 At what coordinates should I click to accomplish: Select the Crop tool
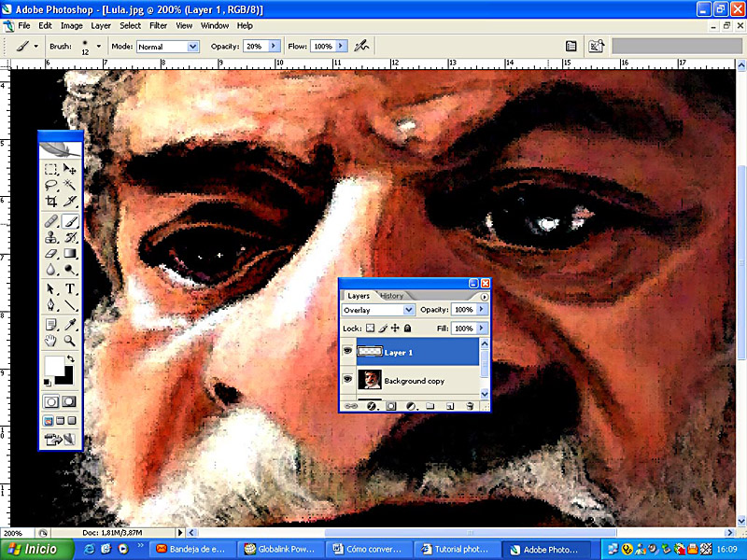(x=51, y=202)
